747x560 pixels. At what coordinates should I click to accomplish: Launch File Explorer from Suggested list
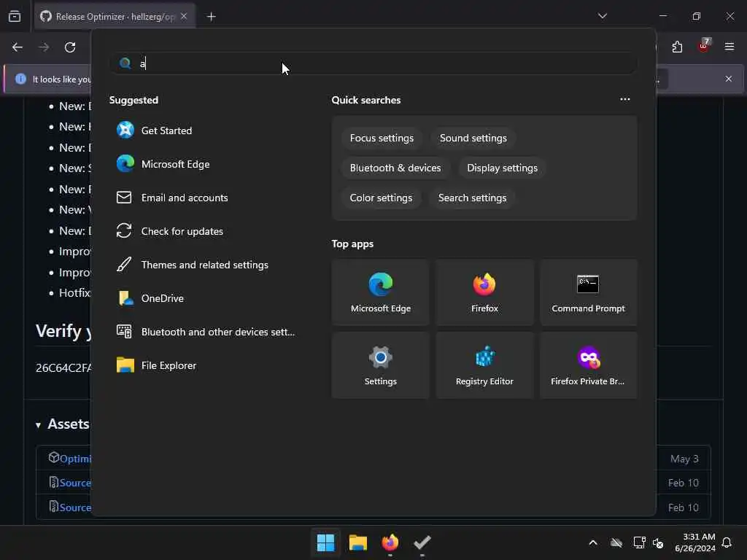coord(205,365)
